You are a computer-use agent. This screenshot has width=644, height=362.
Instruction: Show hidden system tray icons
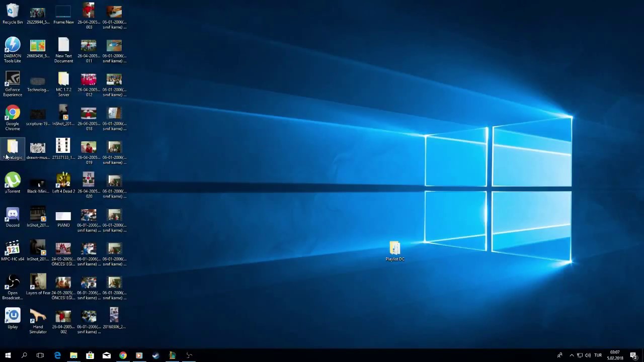572,355
